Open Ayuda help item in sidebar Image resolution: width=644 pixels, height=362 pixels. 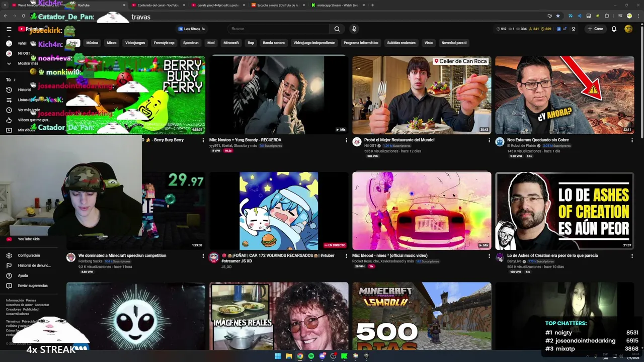point(23,276)
